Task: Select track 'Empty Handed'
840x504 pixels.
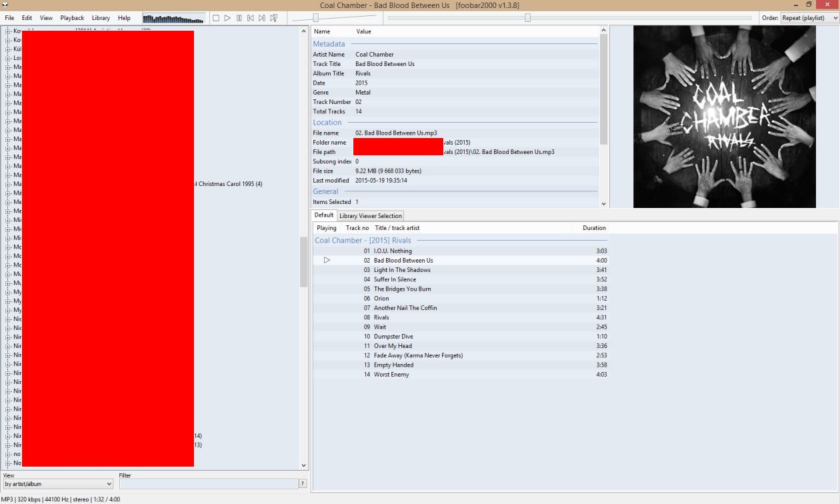Action: [x=461, y=365]
